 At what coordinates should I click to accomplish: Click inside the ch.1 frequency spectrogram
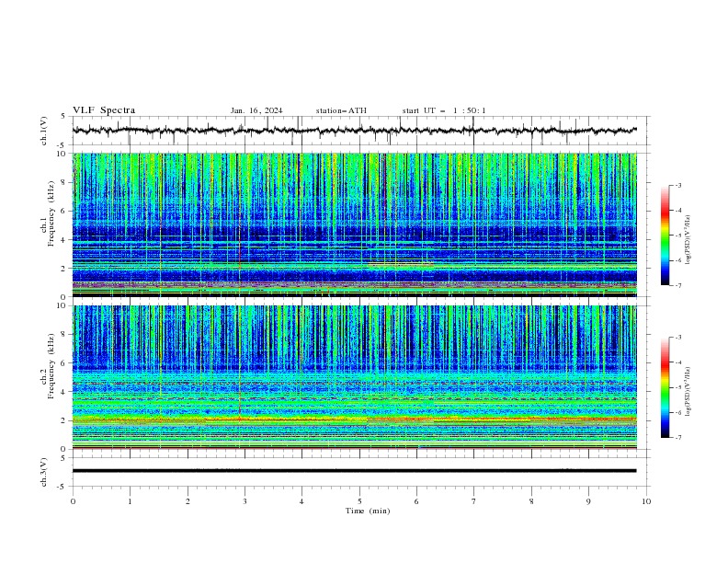tap(354, 224)
